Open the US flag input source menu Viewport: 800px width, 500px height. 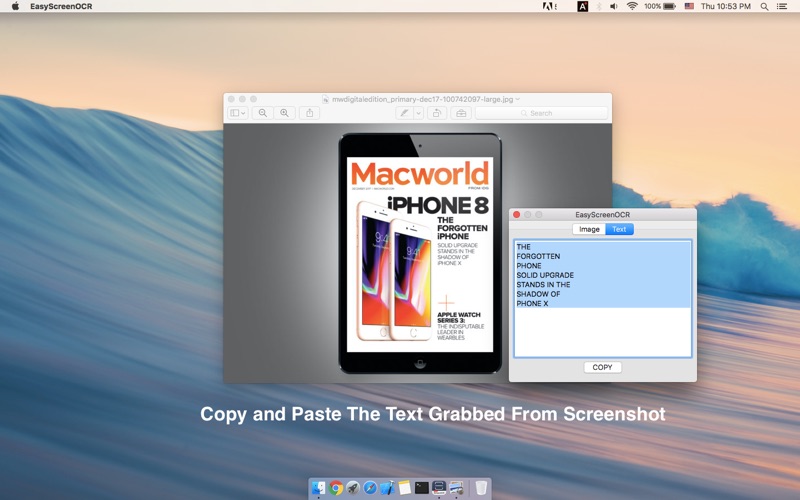pos(689,6)
